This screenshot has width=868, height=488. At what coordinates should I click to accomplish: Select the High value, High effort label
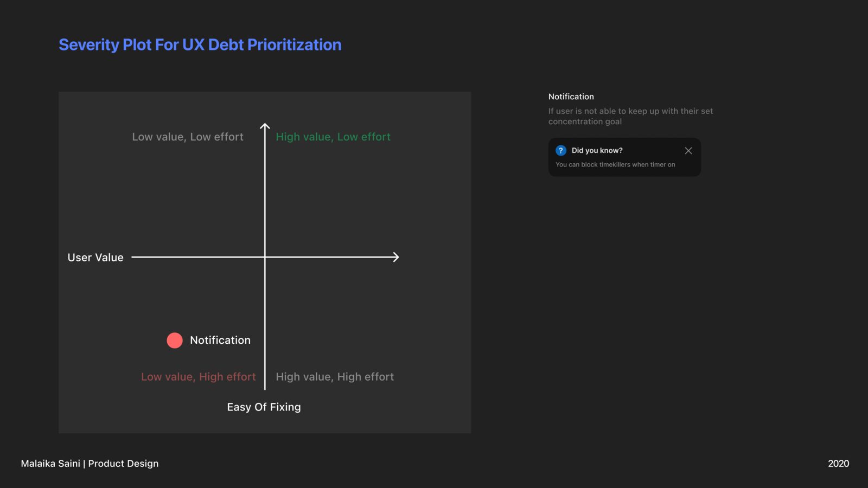pyautogui.click(x=335, y=377)
